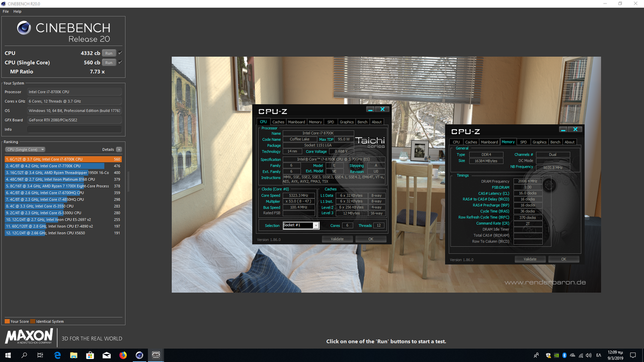Run the CPU (Single Core) benchmark
644x362 pixels.
point(109,62)
